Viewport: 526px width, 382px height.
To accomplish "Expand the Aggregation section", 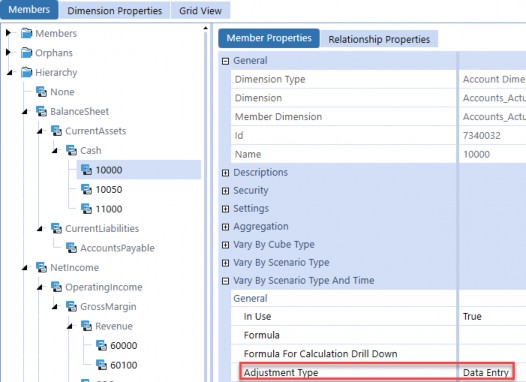I will pos(225,227).
